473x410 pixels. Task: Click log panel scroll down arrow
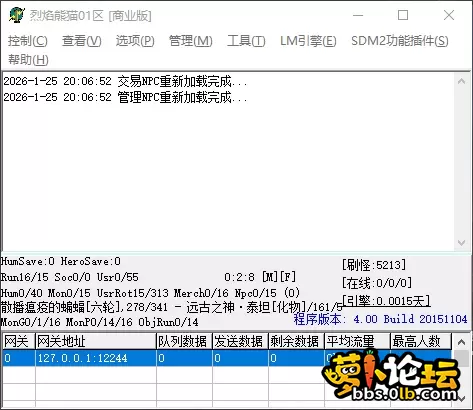point(461,243)
